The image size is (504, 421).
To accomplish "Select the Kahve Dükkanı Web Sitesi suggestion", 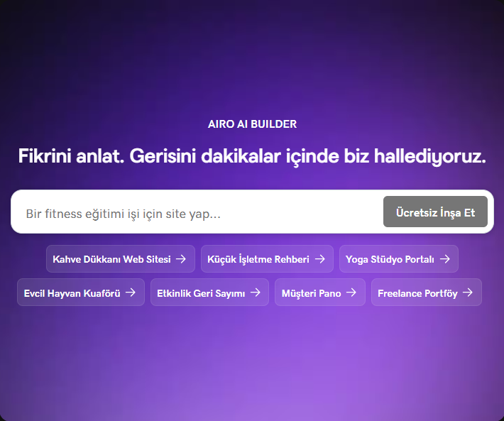I will pos(121,259).
